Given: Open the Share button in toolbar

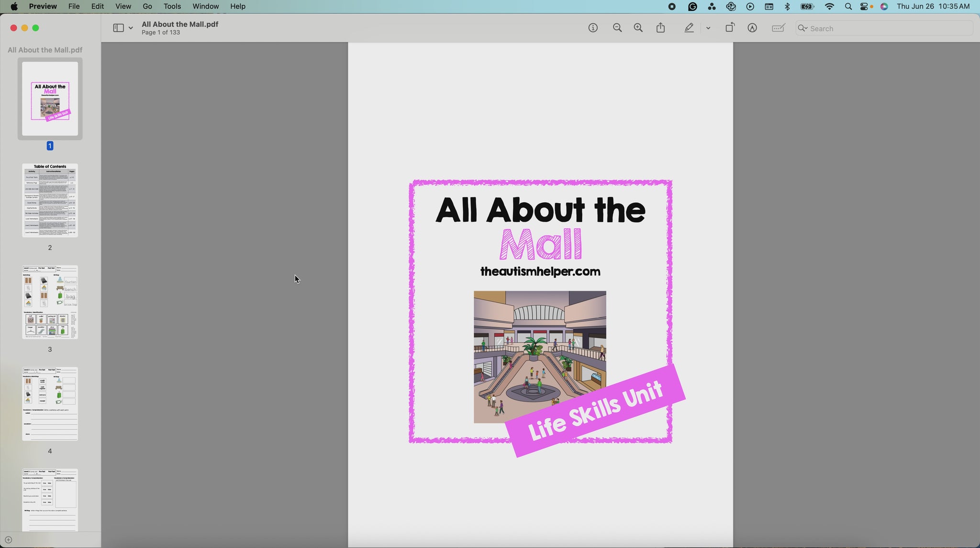Looking at the screenshot, I should click(x=661, y=28).
